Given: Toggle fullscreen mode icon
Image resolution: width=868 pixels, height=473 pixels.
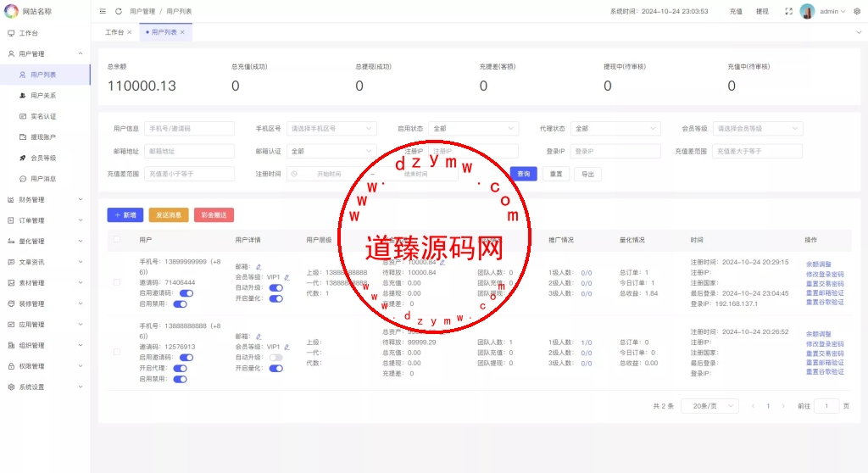Looking at the screenshot, I should point(788,11).
